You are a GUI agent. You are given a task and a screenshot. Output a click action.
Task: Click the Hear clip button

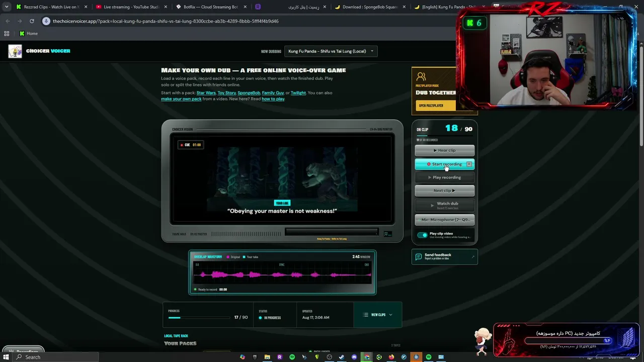pos(445,150)
